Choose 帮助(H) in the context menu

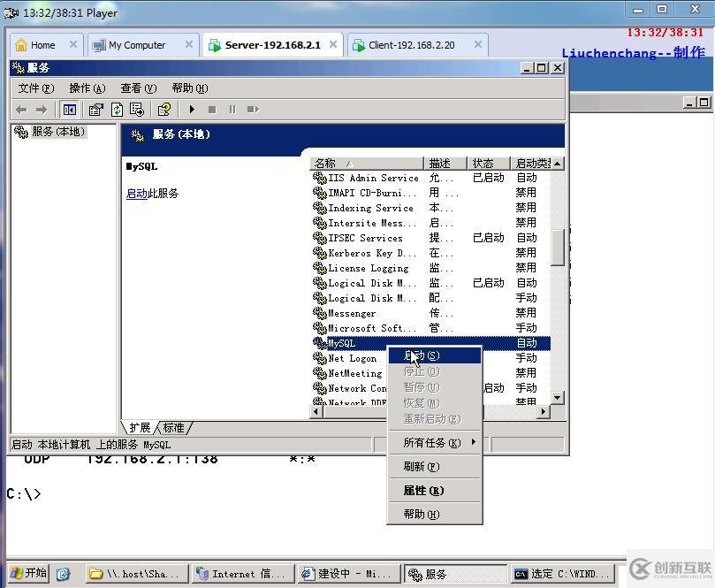435,515
